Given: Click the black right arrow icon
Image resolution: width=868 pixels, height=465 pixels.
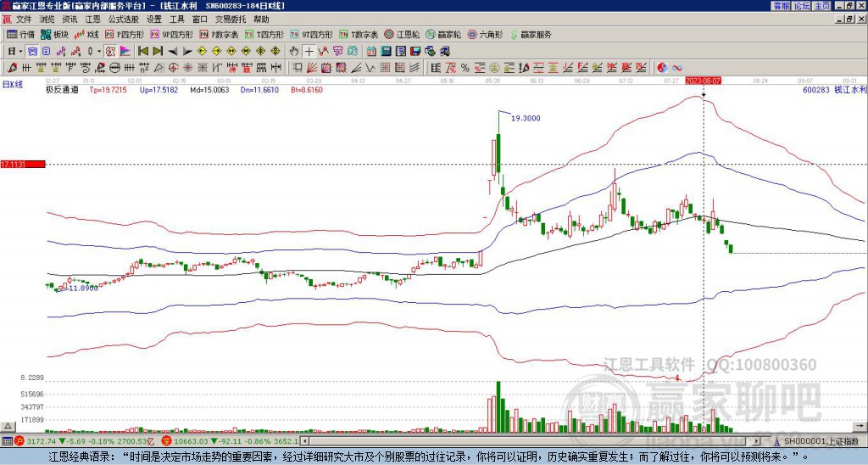Looking at the screenshot, I should point(187,52).
